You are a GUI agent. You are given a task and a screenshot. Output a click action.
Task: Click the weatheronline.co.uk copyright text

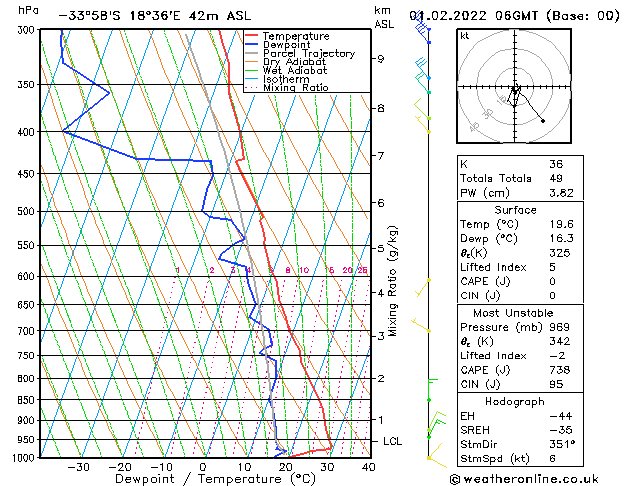(x=524, y=479)
